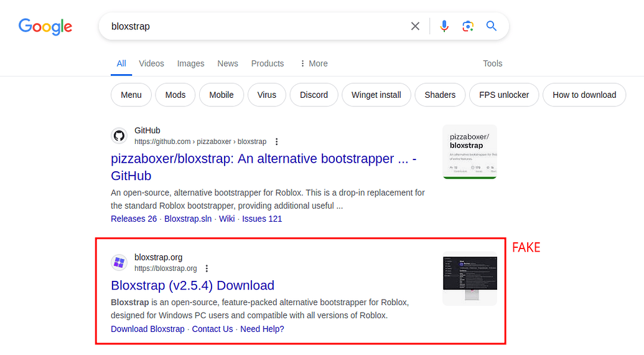This screenshot has height=355, width=644.
Task: Apply the Mobile suggestion chip
Action: point(222,95)
